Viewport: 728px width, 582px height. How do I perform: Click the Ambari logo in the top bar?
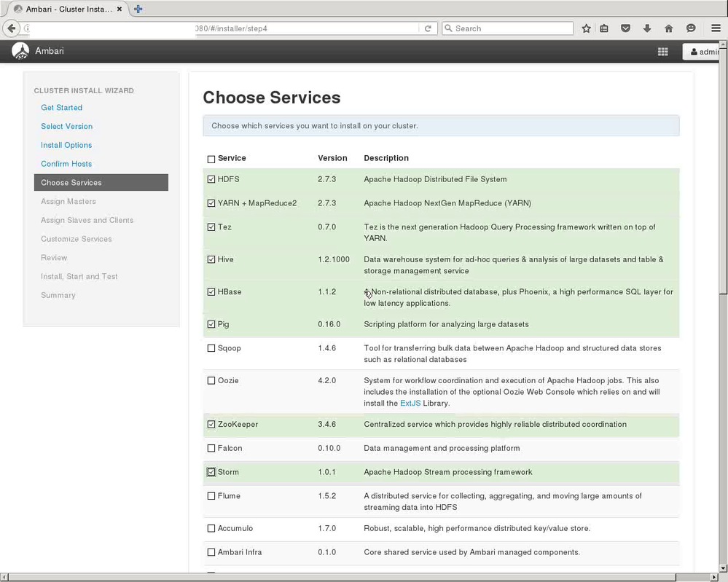point(20,51)
